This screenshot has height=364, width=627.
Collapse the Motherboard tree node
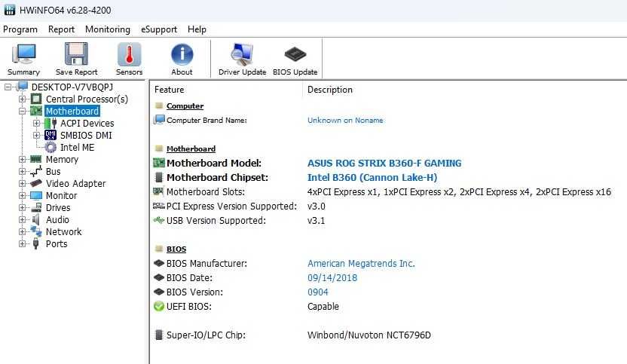click(x=23, y=111)
